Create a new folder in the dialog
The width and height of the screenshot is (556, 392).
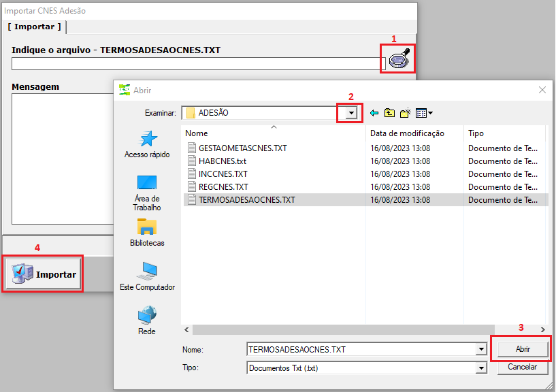click(x=406, y=113)
